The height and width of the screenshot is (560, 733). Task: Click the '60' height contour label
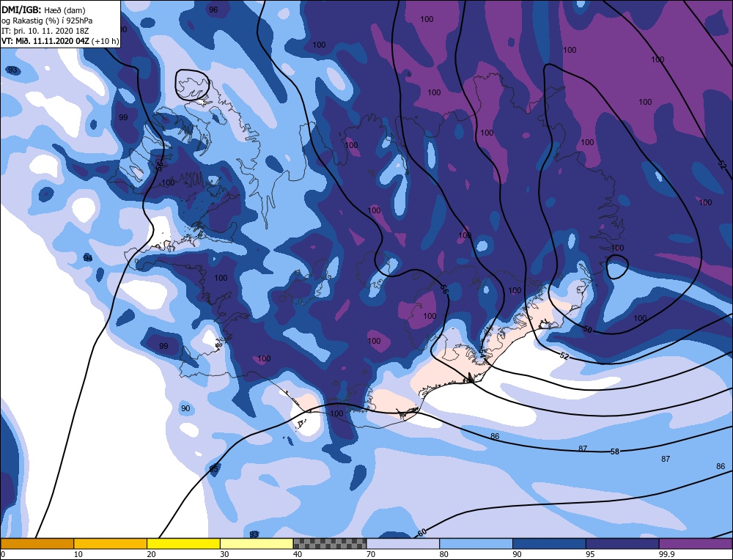click(421, 532)
